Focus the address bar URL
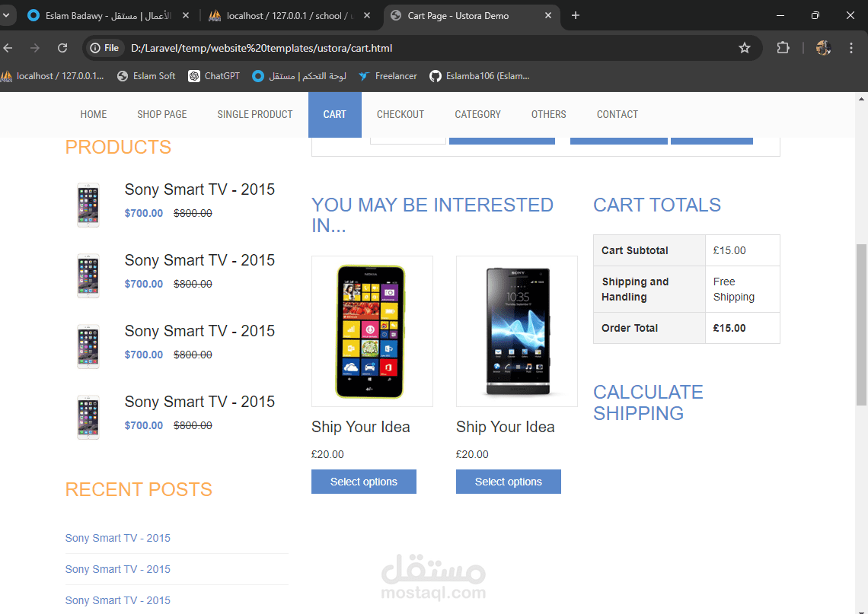 point(261,48)
